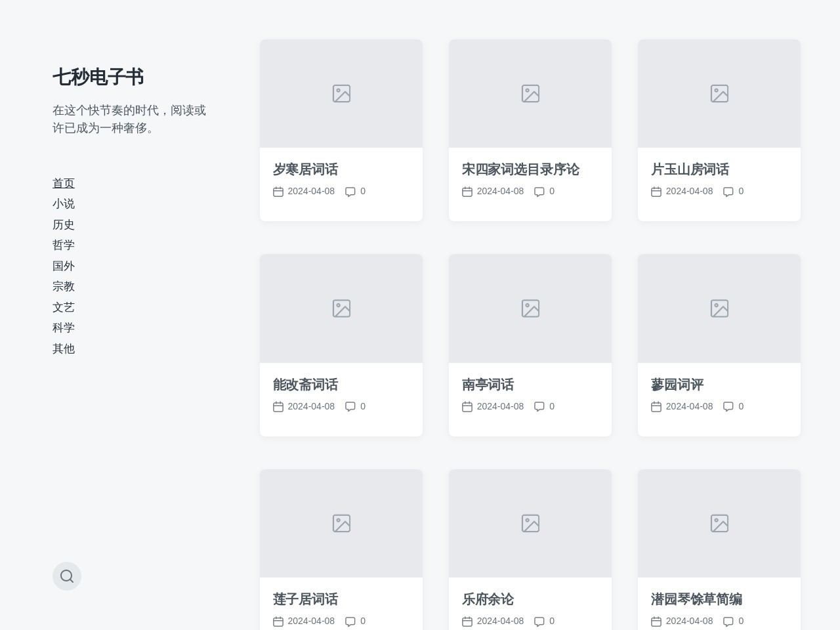
Task: Click the image placeholder icon of 片玉山房词话
Action: coord(719,93)
